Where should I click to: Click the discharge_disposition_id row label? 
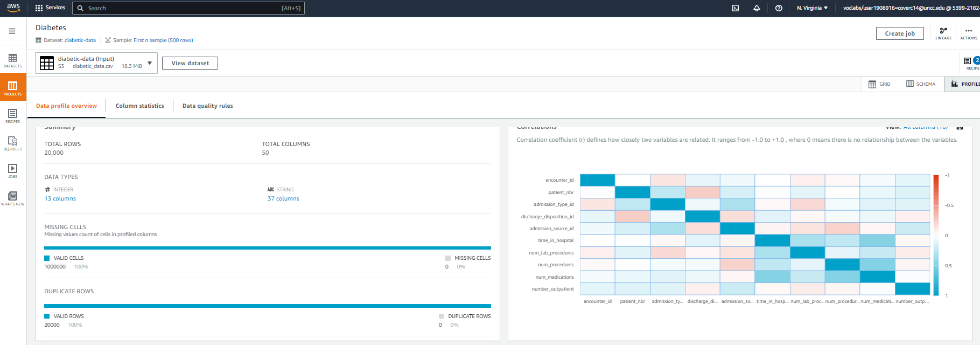click(x=547, y=217)
